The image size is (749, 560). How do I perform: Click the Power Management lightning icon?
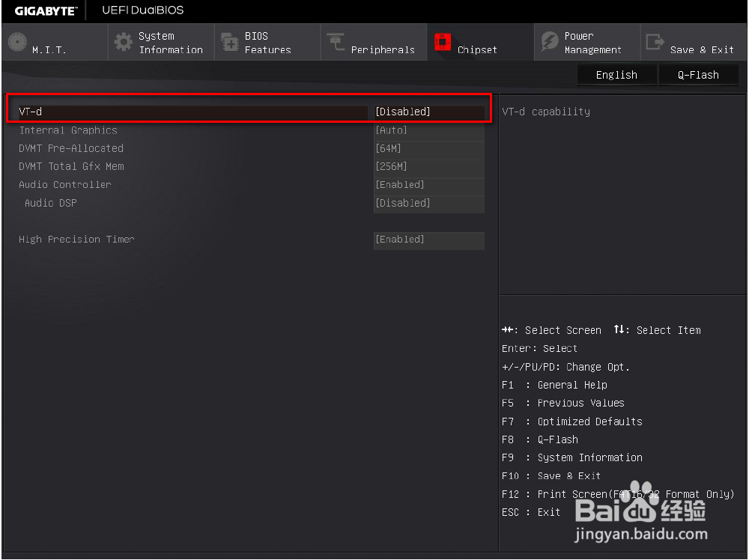coord(549,42)
